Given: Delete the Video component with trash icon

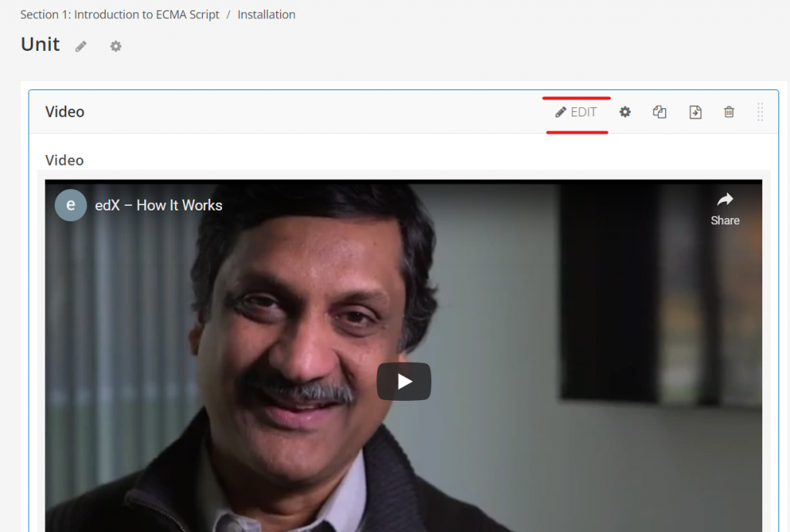Looking at the screenshot, I should click(729, 112).
